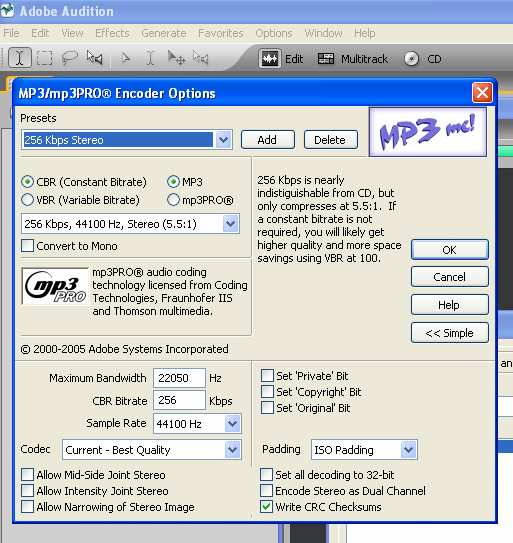Image resolution: width=513 pixels, height=543 pixels.
Task: Confirm with the OK button
Action: pos(450,250)
